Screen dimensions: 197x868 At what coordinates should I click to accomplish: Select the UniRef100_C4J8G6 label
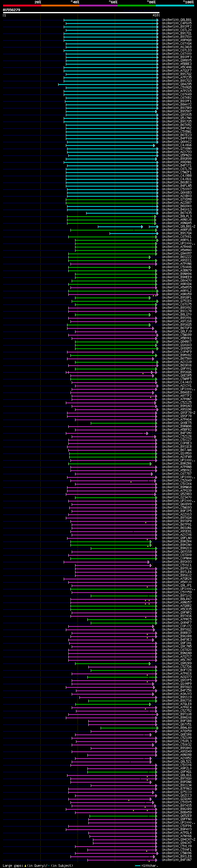(177, 145)
